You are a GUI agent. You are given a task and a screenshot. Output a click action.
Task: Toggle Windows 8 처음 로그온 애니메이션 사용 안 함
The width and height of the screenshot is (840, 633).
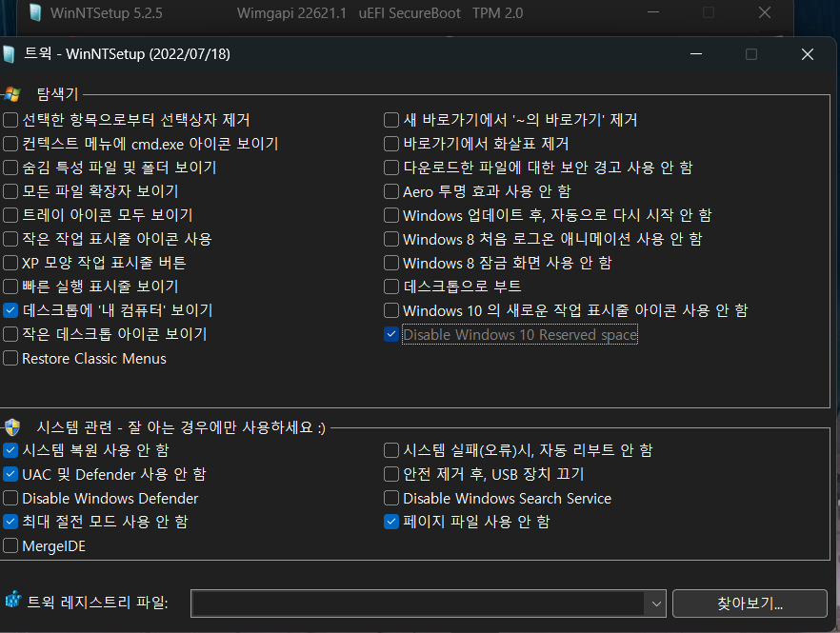(x=391, y=239)
